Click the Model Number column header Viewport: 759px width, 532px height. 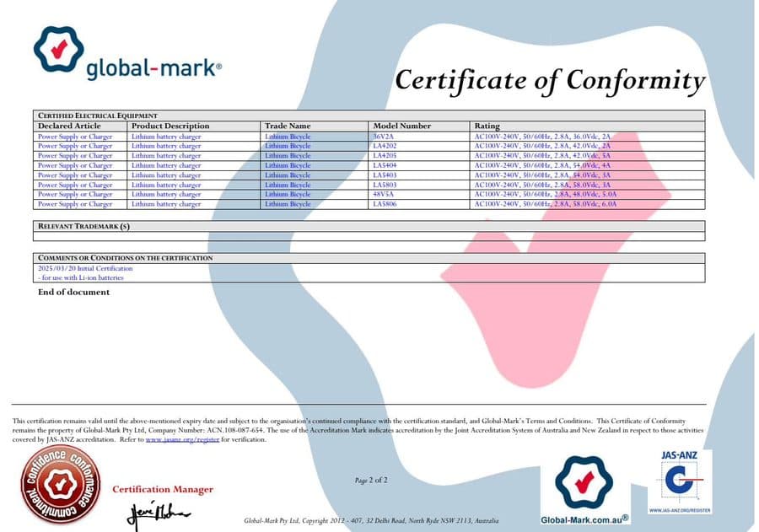tap(401, 126)
